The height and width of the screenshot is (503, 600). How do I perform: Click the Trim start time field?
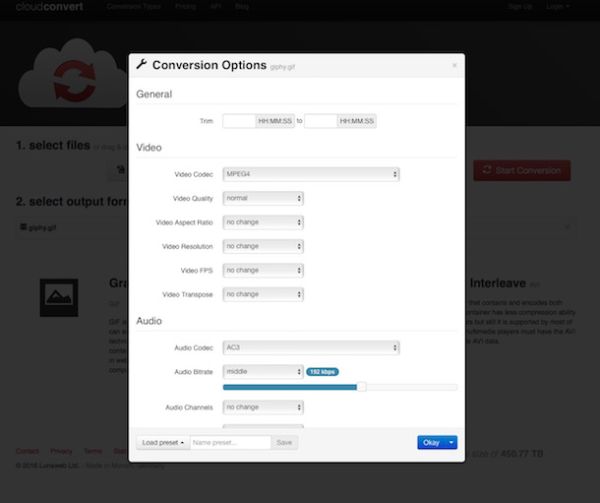pyautogui.click(x=239, y=121)
